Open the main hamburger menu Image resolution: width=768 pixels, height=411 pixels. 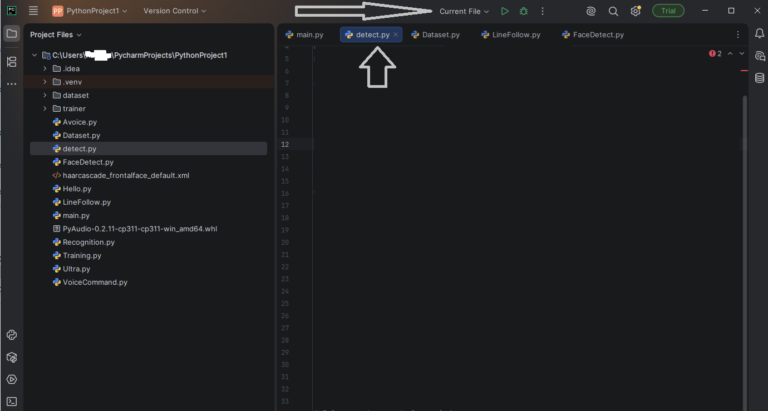pyautogui.click(x=33, y=11)
